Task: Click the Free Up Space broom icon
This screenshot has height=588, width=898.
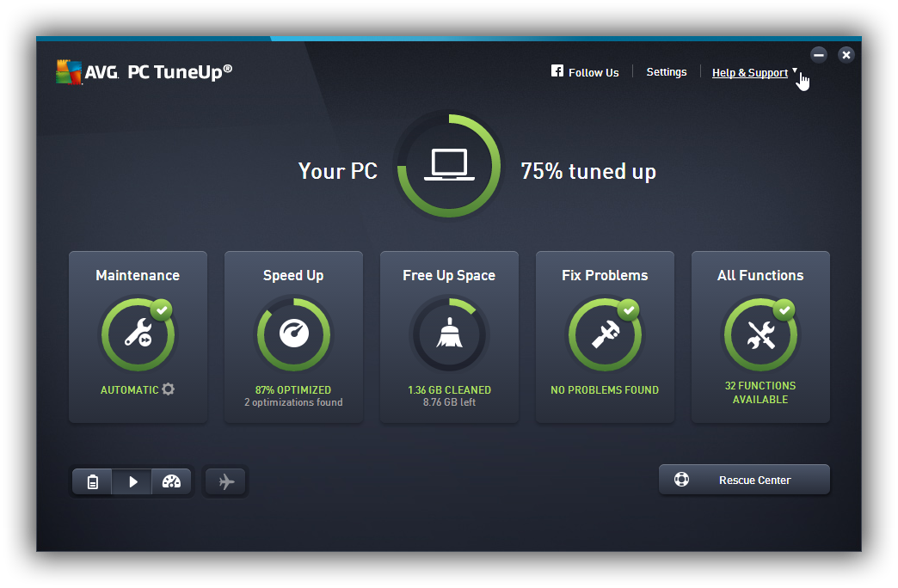Action: coord(449,334)
